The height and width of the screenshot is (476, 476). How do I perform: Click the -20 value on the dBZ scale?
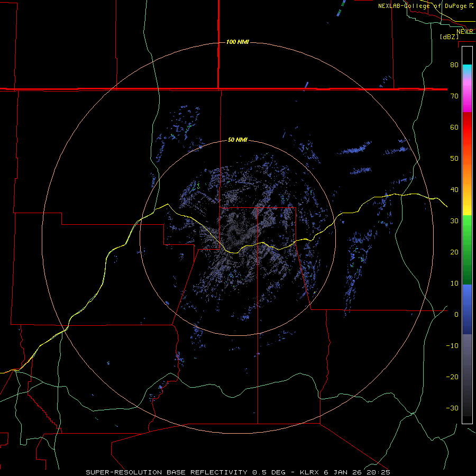coord(452,377)
